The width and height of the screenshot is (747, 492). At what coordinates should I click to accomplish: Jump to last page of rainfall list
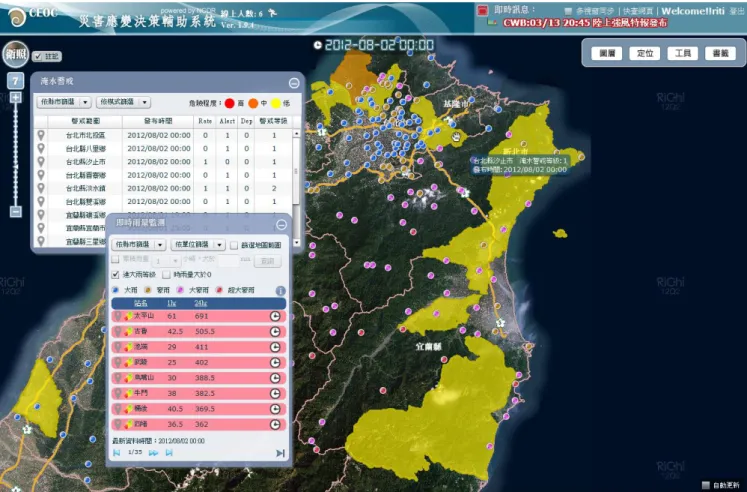pos(169,453)
